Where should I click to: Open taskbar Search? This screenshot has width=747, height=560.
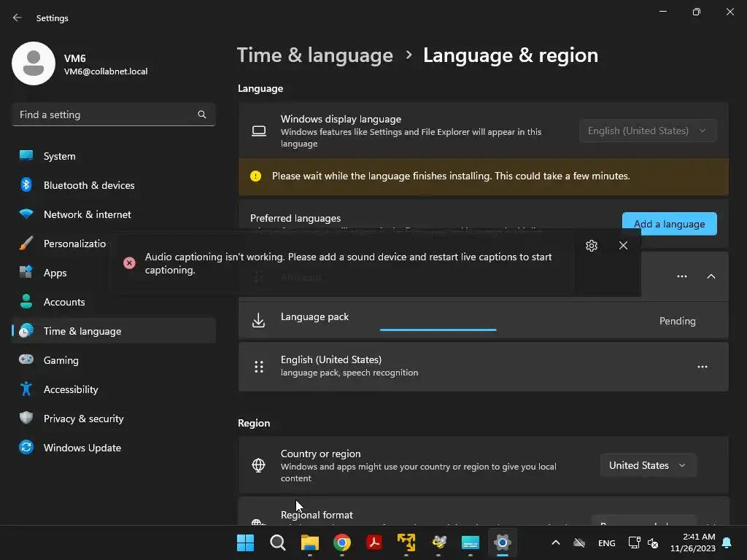pyautogui.click(x=278, y=542)
